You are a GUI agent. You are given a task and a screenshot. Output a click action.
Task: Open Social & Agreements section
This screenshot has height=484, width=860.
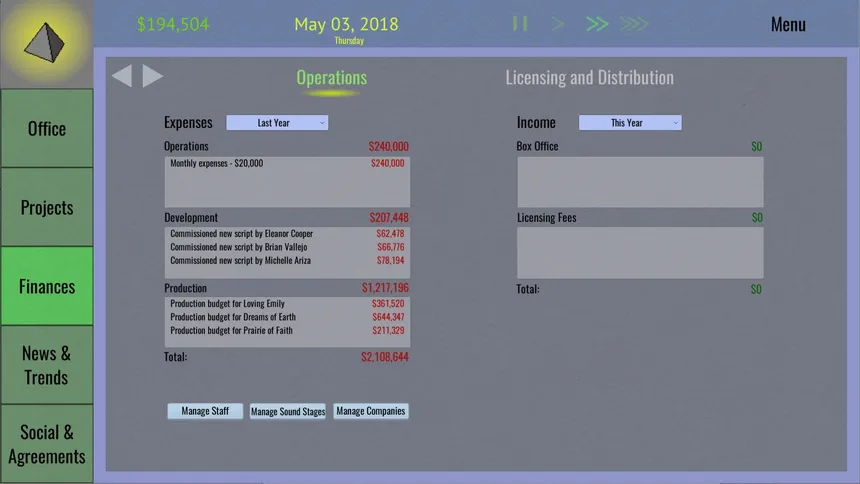(47, 444)
